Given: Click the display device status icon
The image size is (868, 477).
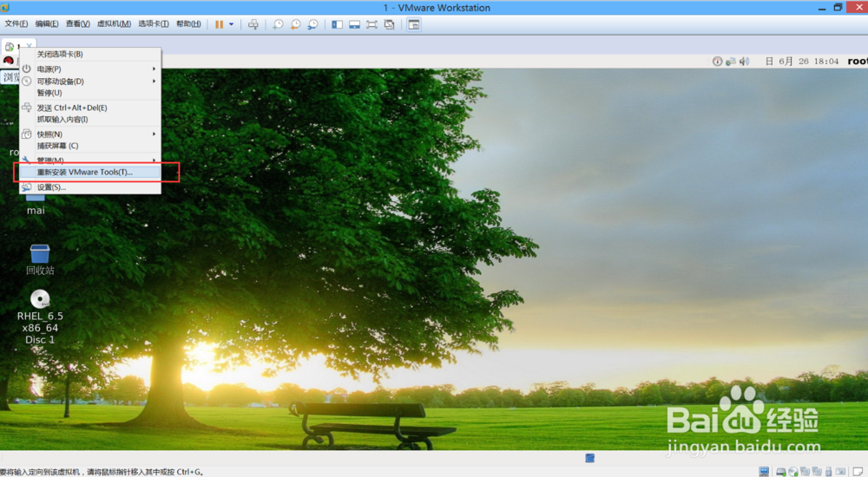Looking at the screenshot, I should pyautogui.click(x=841, y=472).
